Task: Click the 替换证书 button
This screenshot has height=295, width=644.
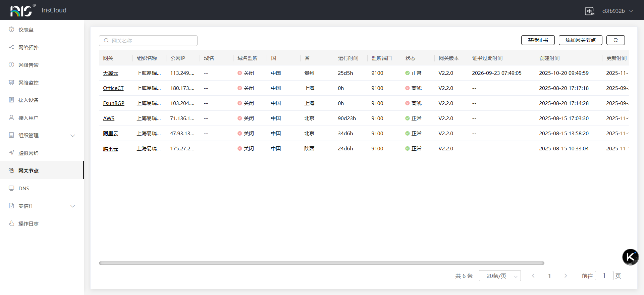Action: pyautogui.click(x=538, y=40)
